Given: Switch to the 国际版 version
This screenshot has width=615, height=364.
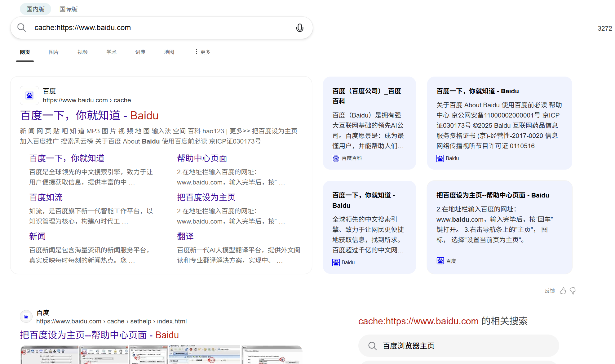Looking at the screenshot, I should [x=69, y=9].
